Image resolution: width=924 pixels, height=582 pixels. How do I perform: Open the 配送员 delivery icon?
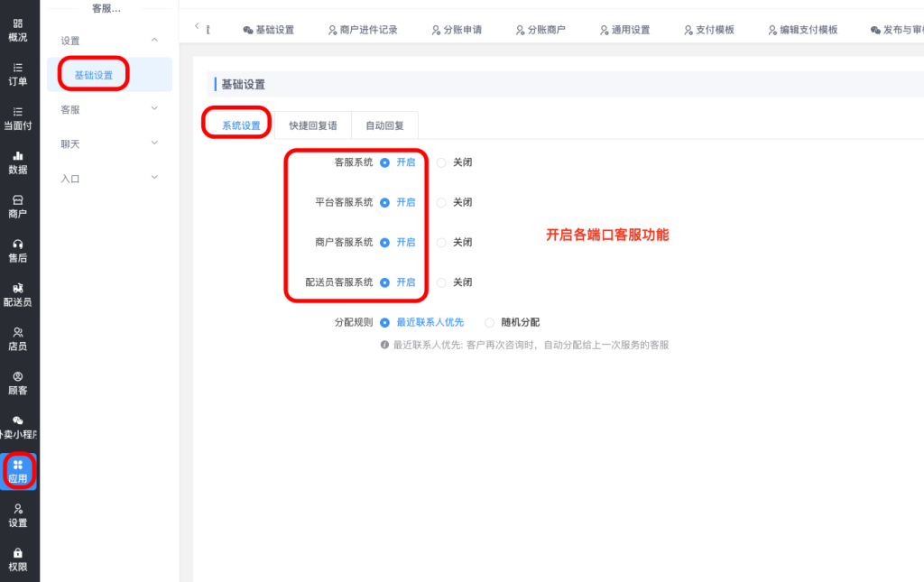click(18, 289)
